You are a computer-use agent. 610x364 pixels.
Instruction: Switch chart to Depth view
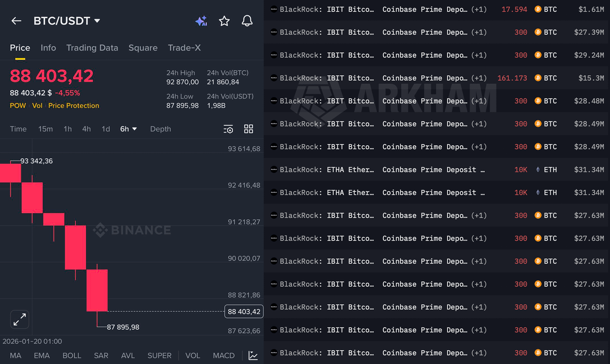[160, 129]
